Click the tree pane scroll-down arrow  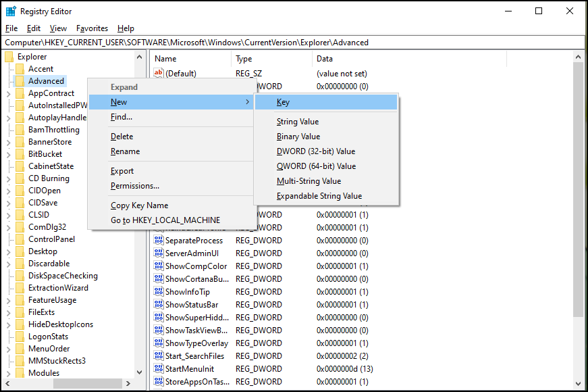pos(139,372)
